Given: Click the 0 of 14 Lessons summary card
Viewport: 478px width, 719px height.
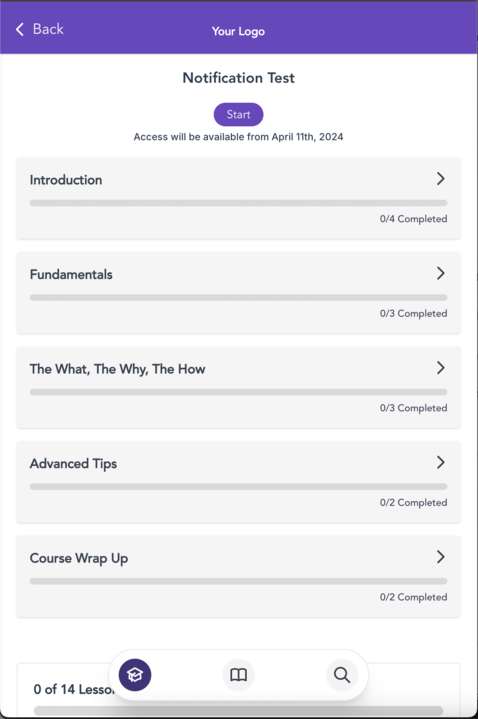Looking at the screenshot, I should pyautogui.click(x=239, y=691).
